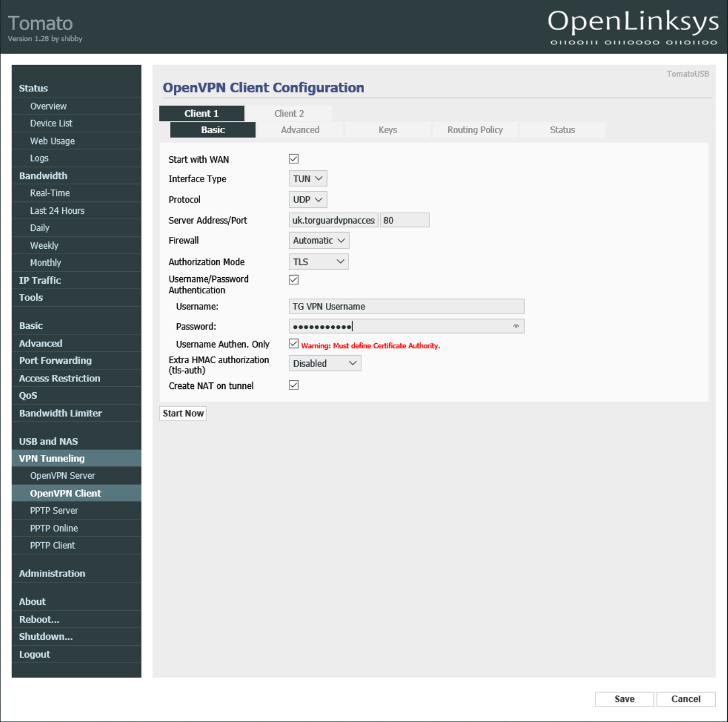Open Port Forwarding section
The image size is (728, 722).
pos(76,360)
